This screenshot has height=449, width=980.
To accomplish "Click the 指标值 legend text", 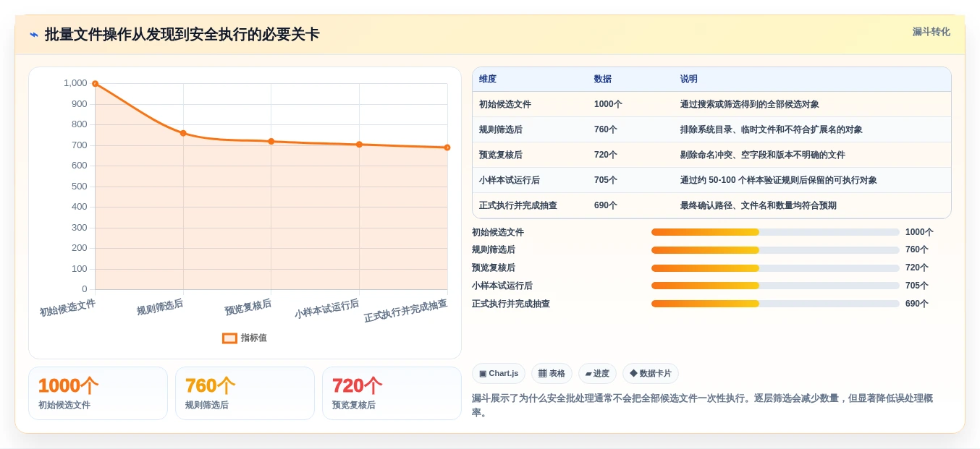I will point(253,338).
